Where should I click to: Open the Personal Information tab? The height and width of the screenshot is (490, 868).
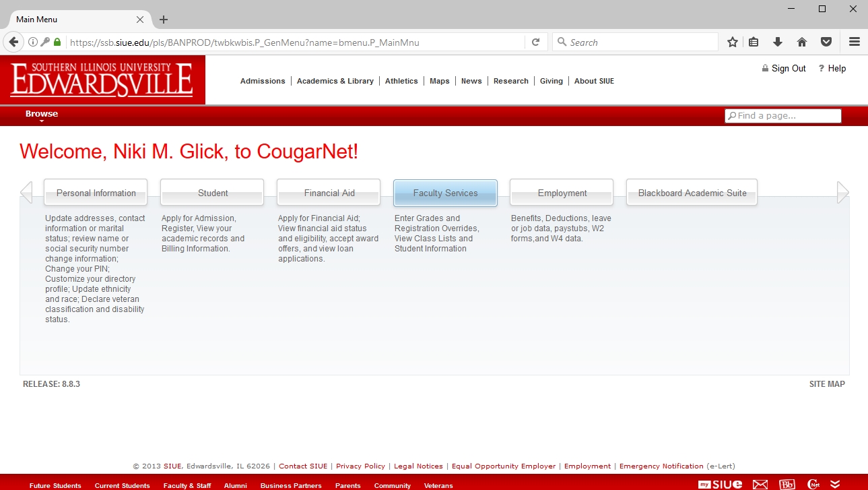coord(96,193)
